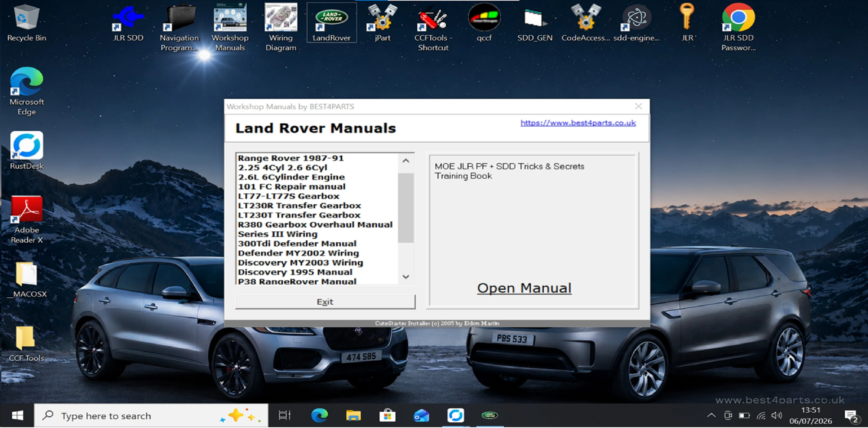Select 300Tdi Defender Manual

coord(297,243)
